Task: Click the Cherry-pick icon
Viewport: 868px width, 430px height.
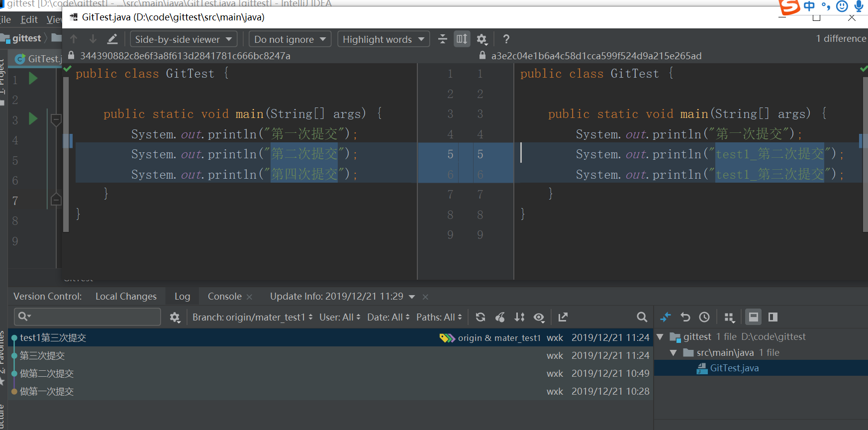Action: pos(500,317)
